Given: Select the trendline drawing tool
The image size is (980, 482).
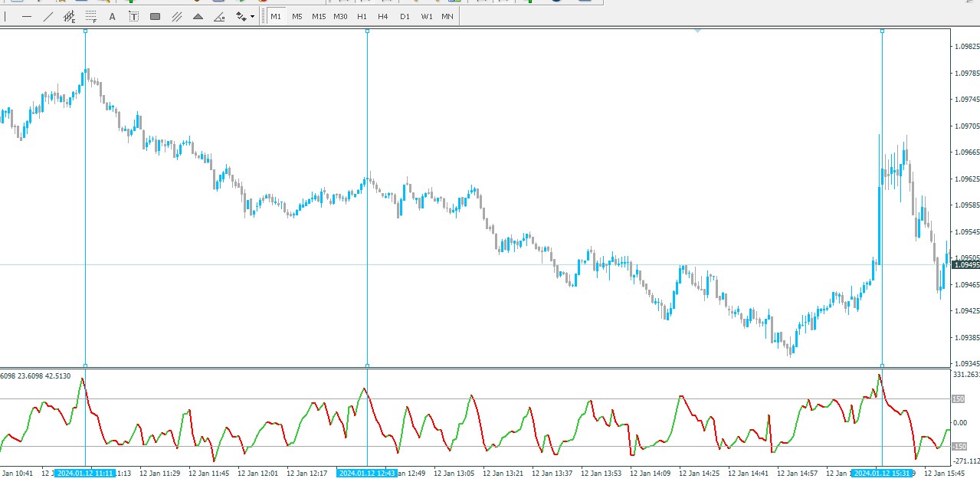Looking at the screenshot, I should tap(48, 16).
